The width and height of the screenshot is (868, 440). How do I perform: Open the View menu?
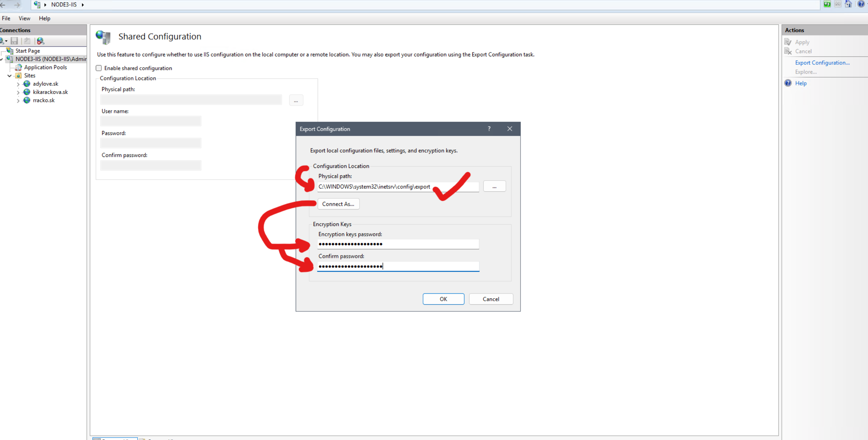tap(24, 18)
